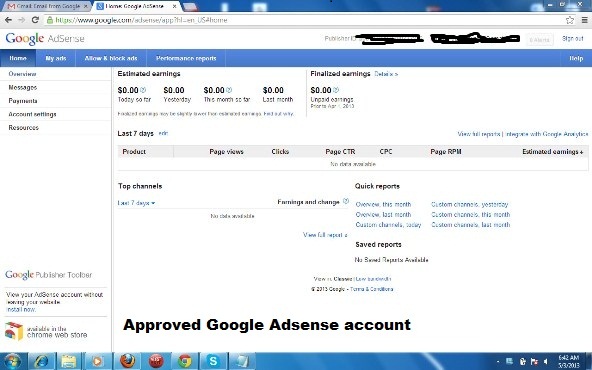Close the Home Google AdSense tab
592x370 pixels.
pyautogui.click(x=174, y=6)
